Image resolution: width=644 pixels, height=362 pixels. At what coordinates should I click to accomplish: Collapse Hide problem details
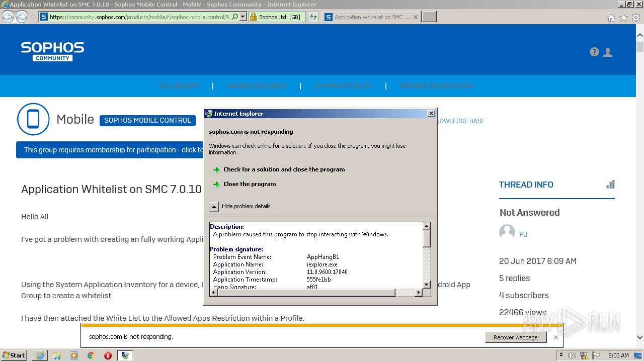click(x=240, y=206)
